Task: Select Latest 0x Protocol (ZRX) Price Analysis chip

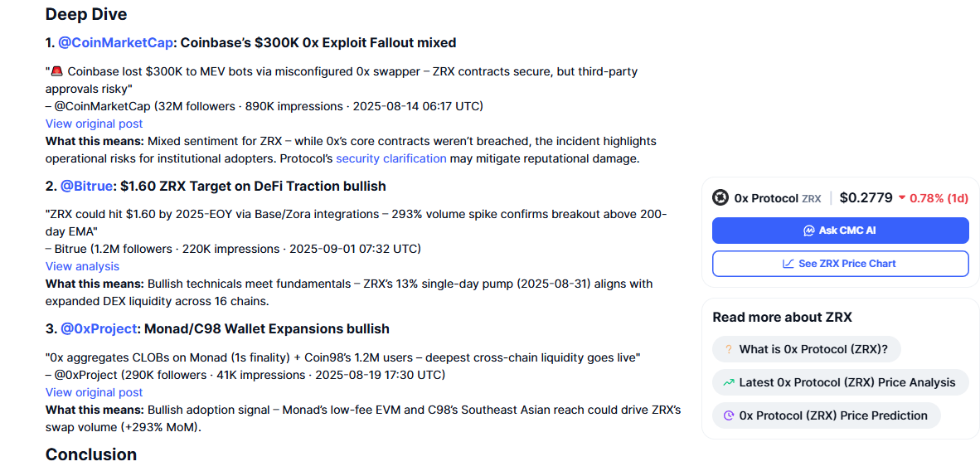Action: point(840,382)
